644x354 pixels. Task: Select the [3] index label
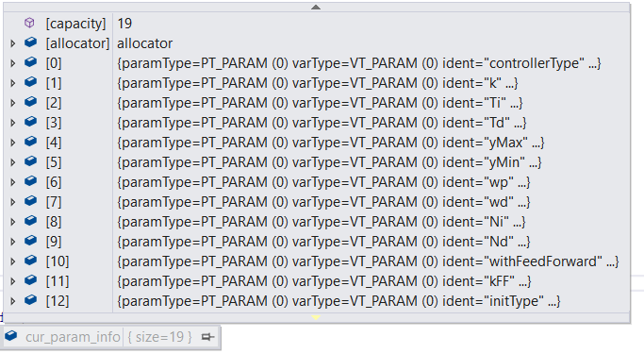click(54, 123)
